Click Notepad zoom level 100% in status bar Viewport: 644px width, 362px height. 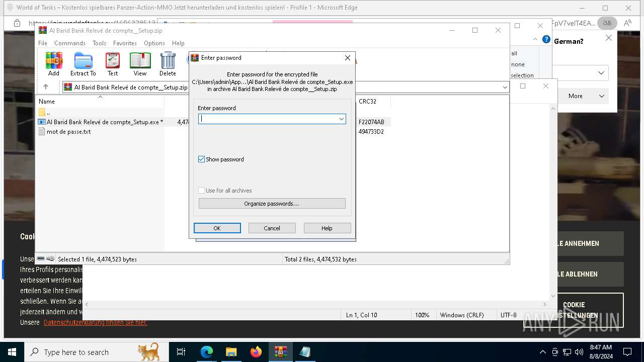(422, 315)
